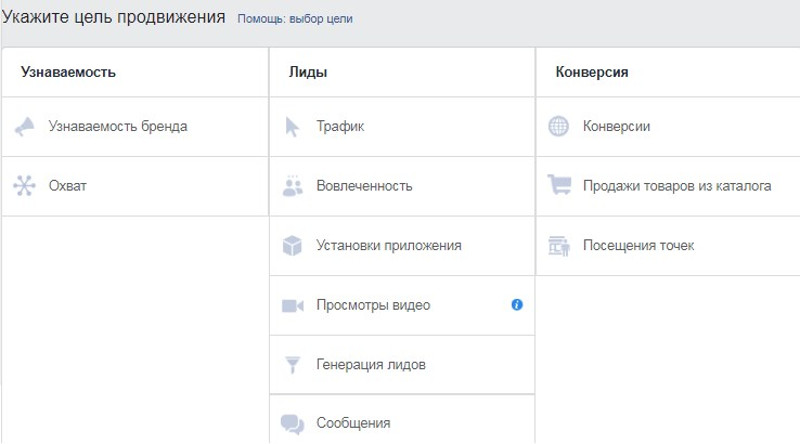Click the chat bubbles icon for Сообщения
This screenshot has width=800, height=444.
292,424
